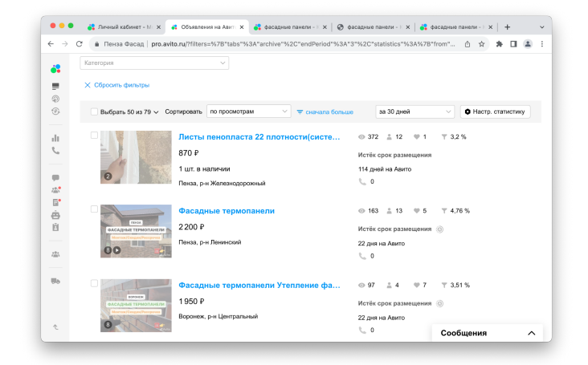Open the bar chart statistics icon
Viewport: 588px width, 365px height.
coord(55,138)
